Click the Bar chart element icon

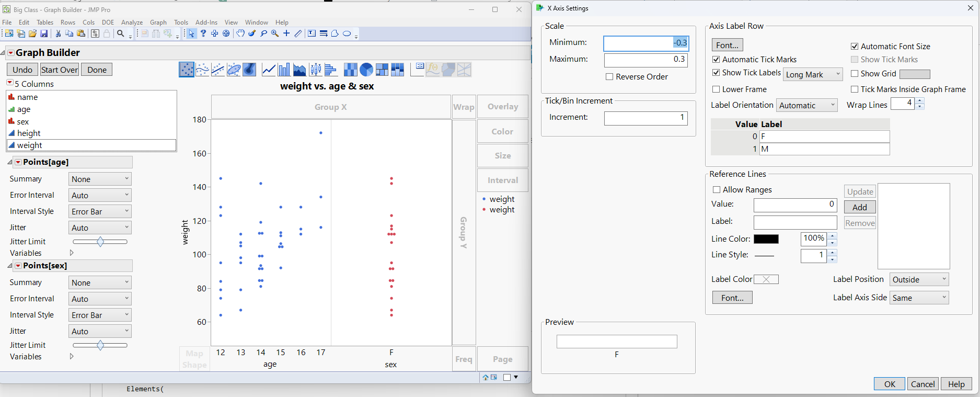284,70
